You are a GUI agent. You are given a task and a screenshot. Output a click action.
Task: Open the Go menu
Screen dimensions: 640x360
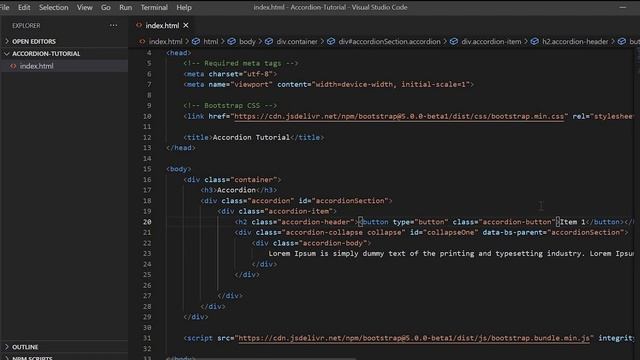pyautogui.click(x=106, y=7)
